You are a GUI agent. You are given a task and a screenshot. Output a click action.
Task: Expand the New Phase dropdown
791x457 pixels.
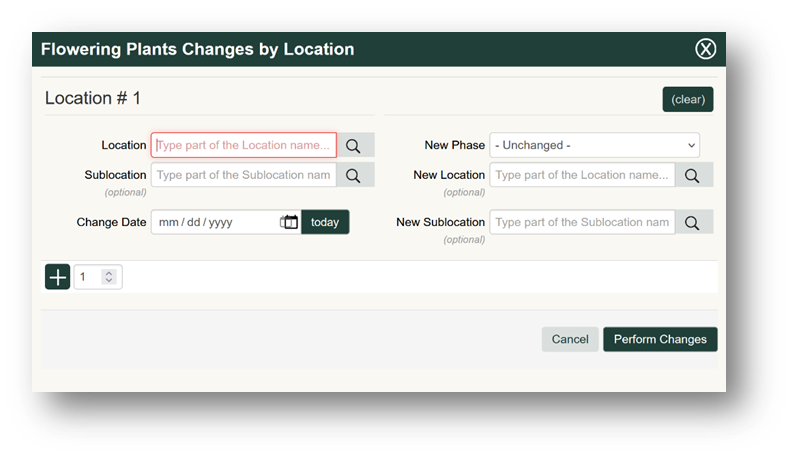(594, 145)
